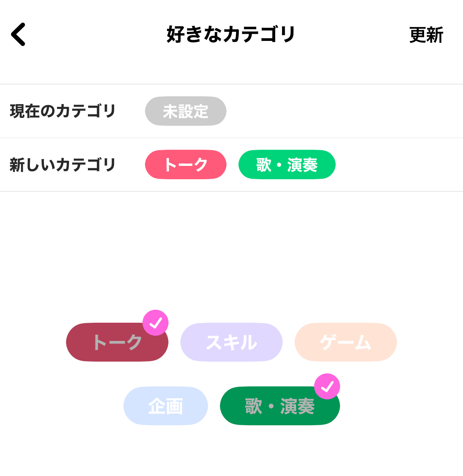Select the peach ゲーム category chip
463x476 pixels.
point(346,342)
